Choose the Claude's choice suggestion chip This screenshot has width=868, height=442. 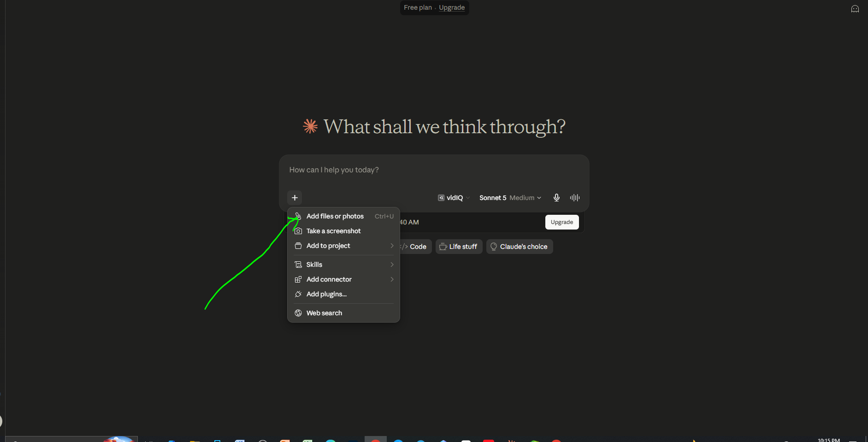click(520, 247)
